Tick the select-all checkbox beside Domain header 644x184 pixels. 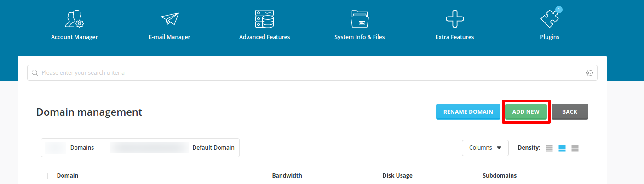pyautogui.click(x=44, y=176)
